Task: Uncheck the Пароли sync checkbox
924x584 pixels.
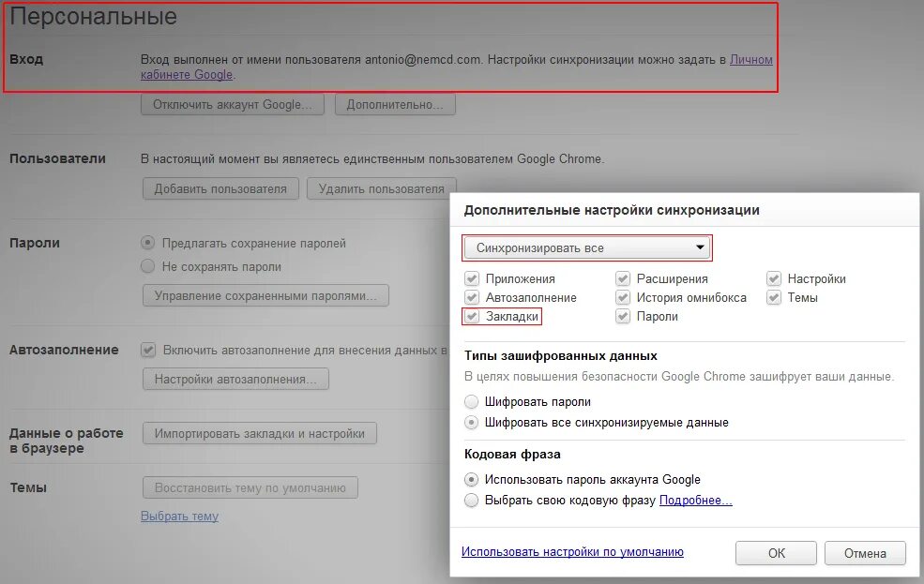Action: [622, 316]
